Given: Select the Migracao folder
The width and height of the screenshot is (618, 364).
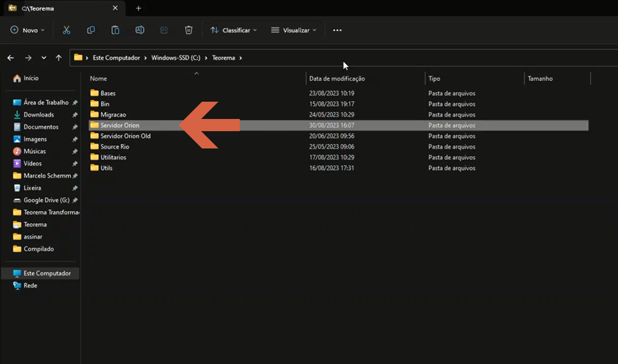Looking at the screenshot, I should pyautogui.click(x=339, y=115).
